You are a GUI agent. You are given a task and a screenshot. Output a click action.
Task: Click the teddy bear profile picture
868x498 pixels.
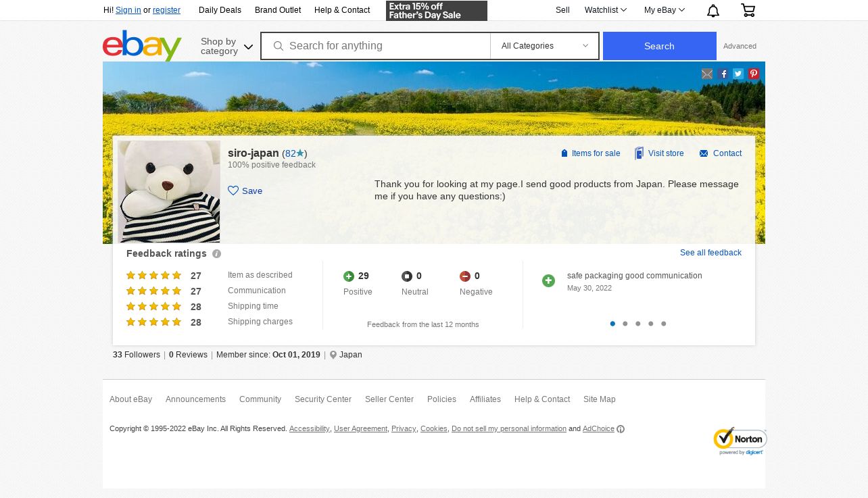coord(169,191)
